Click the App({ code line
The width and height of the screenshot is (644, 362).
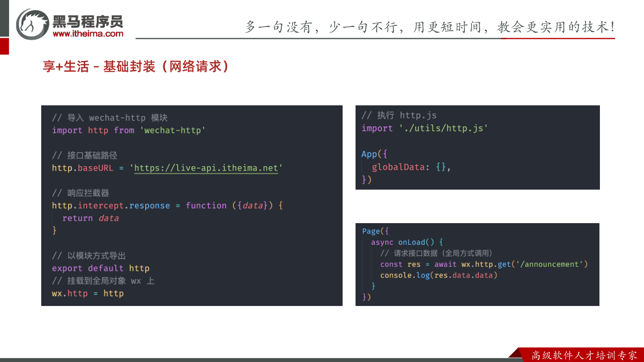click(374, 154)
